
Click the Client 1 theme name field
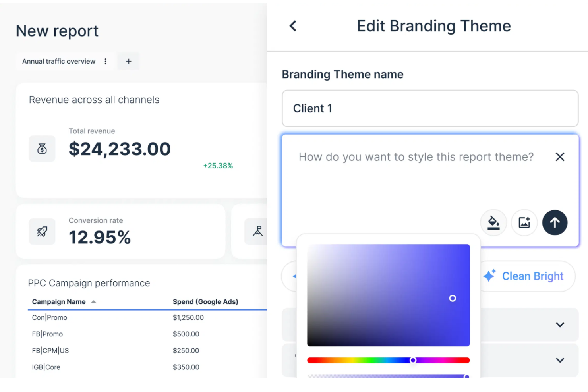pos(430,108)
